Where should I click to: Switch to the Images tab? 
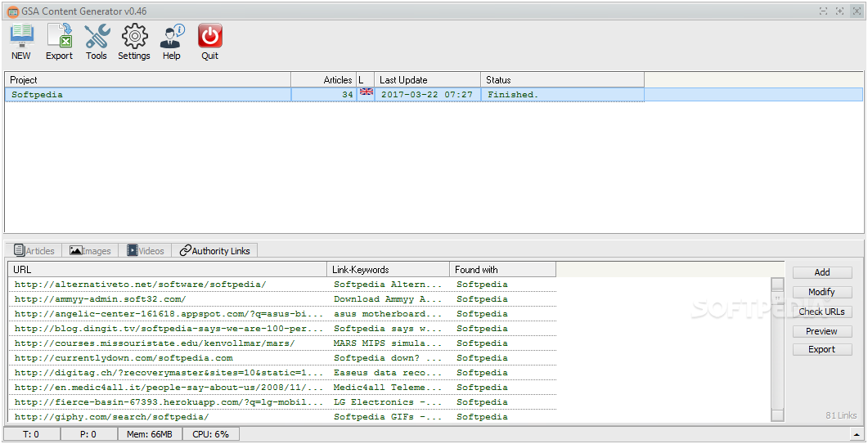point(90,251)
